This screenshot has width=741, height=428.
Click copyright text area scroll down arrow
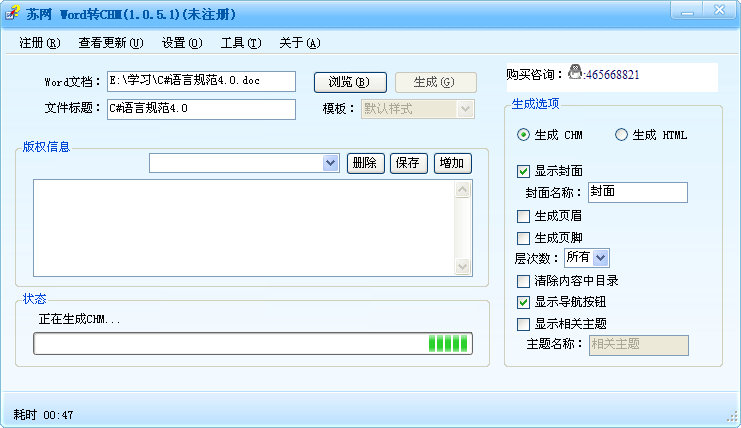pyautogui.click(x=463, y=266)
